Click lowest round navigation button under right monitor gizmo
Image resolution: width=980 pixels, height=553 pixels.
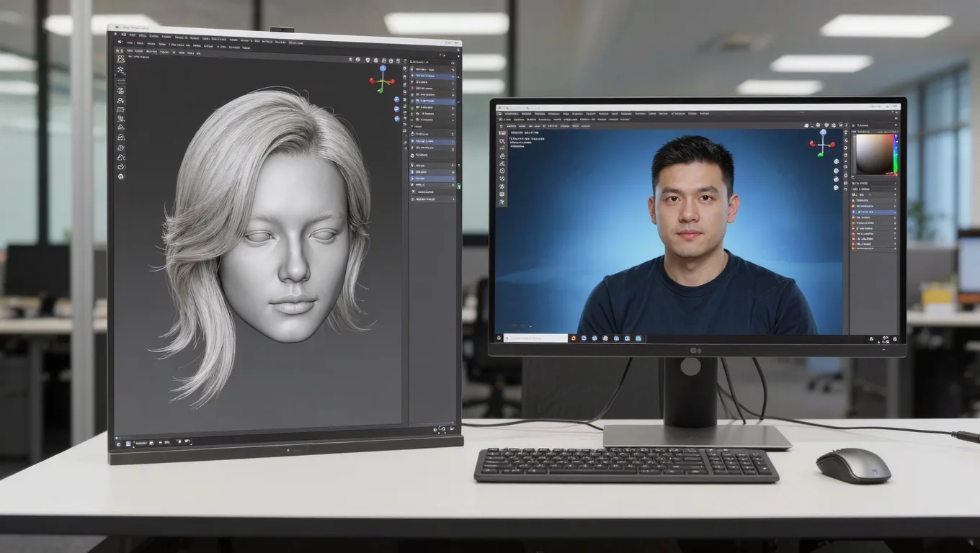[836, 187]
